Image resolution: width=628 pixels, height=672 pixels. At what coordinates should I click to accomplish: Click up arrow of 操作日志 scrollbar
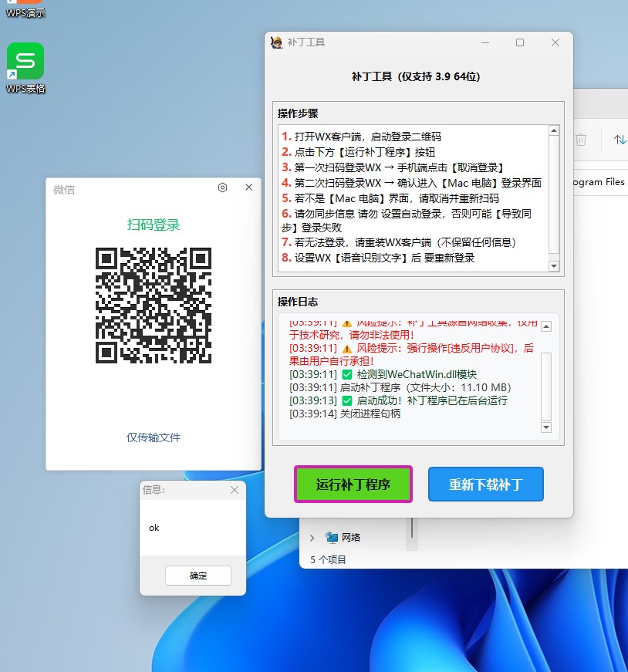pos(546,326)
